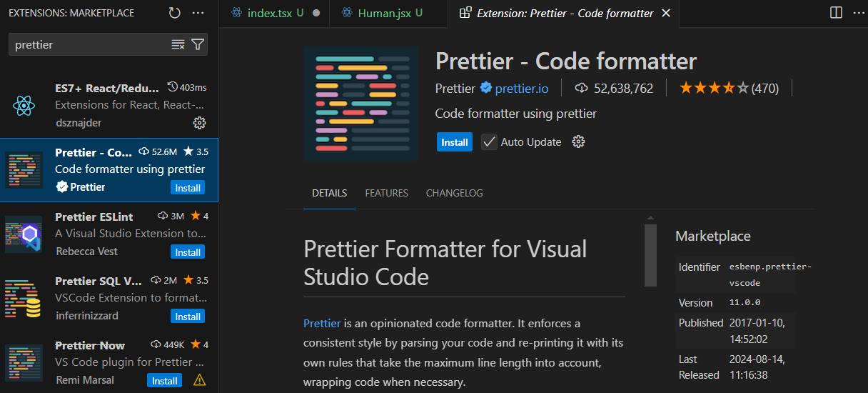Click the star rating (470)
Screen dimensions: 868x393
tap(729, 88)
